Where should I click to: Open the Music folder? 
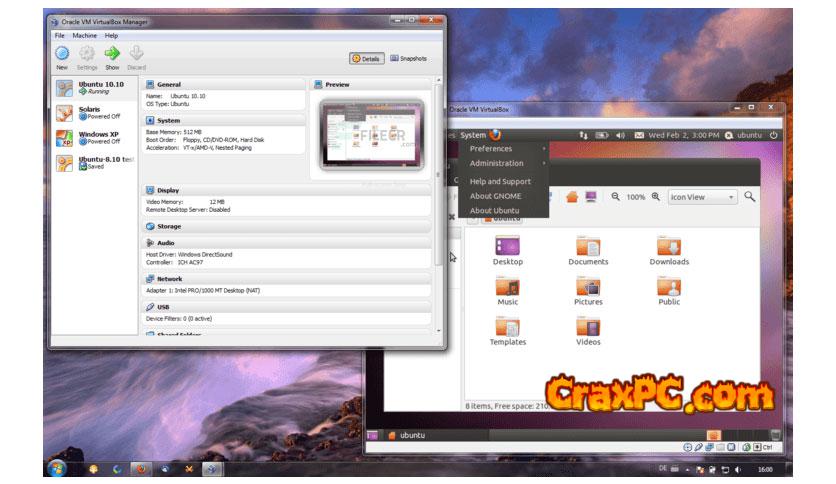coord(508,291)
